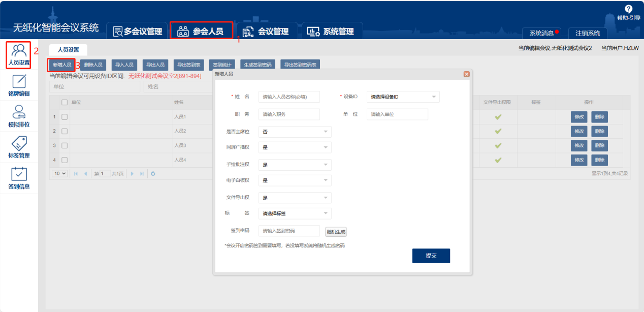The image size is (644, 312).
Task: Open the 电子白板权 dropdown
Action: tap(295, 180)
